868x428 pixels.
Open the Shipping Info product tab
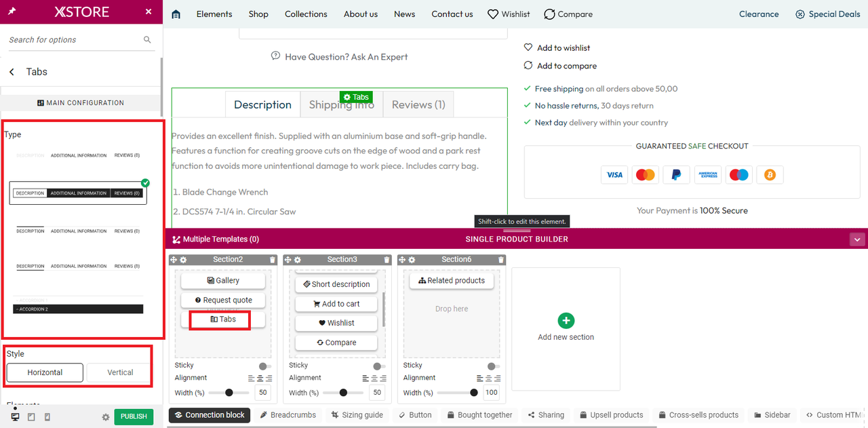342,104
